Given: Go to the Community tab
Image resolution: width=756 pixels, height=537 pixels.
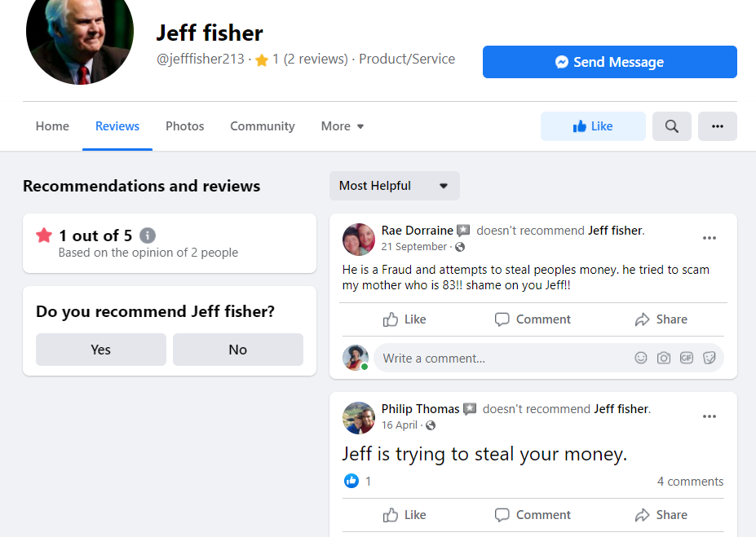Looking at the screenshot, I should pos(262,126).
